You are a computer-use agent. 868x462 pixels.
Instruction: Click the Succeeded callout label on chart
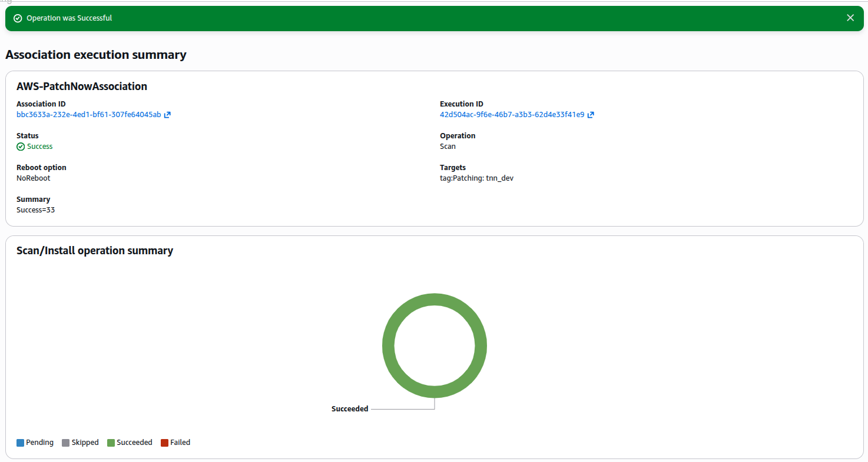(x=350, y=409)
